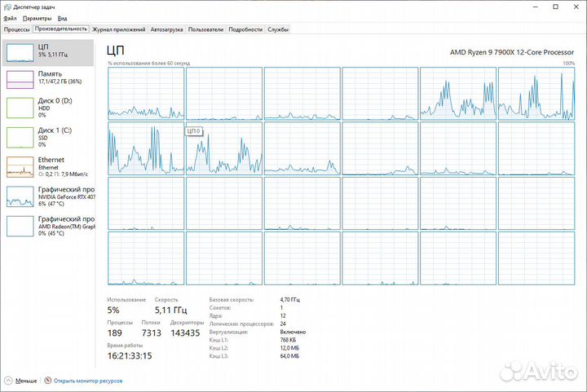Image resolution: width=587 pixels, height=392 pixels.
Task: Click the speed value 5,11 ГГц
Action: (170, 310)
